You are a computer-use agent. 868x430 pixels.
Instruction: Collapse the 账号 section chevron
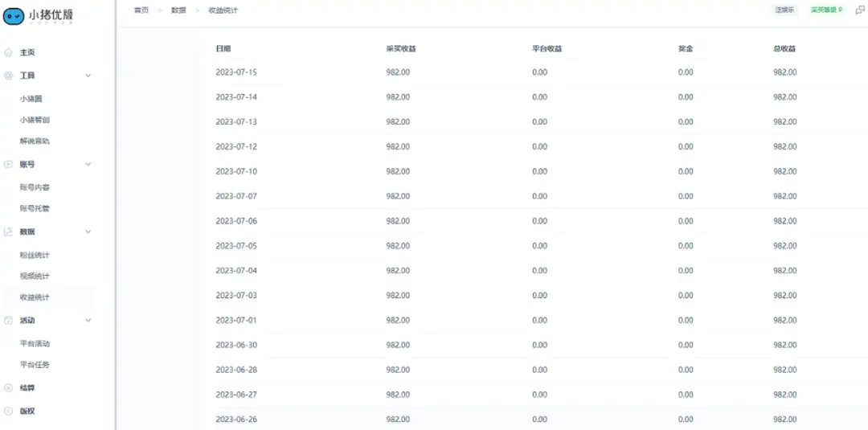[88, 164]
